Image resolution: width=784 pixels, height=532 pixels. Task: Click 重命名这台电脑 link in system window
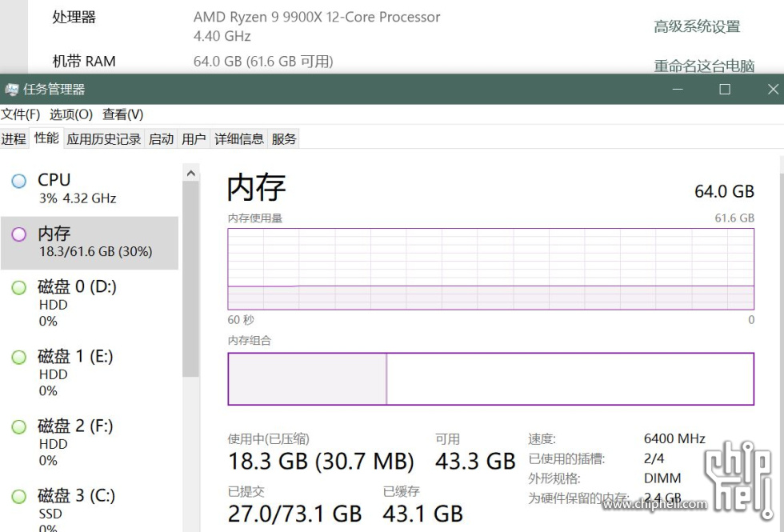click(x=704, y=66)
